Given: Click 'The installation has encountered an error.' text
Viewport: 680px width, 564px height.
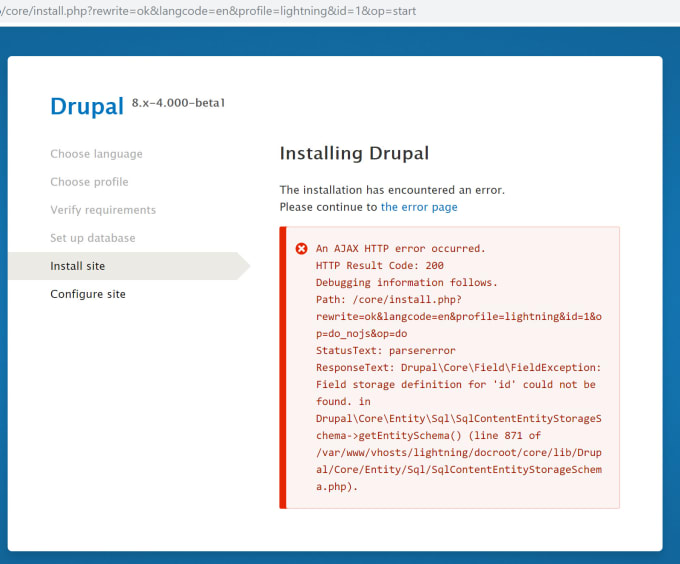Looking at the screenshot, I should coord(392,190).
